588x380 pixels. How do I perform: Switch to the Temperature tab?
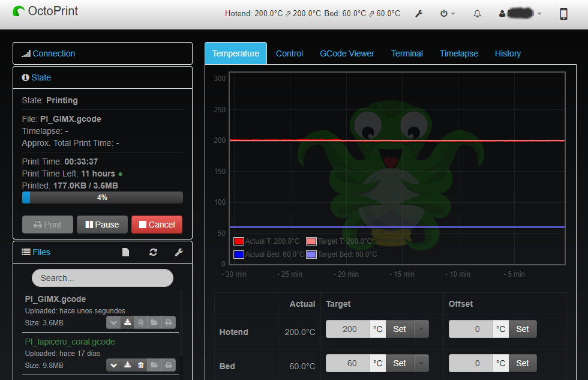pos(235,53)
